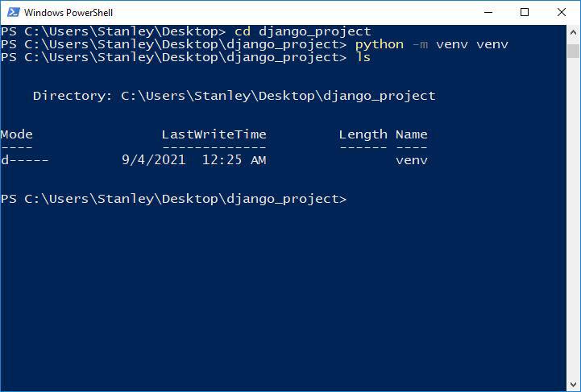The image size is (581, 392).
Task: Click the "Windows PowerShell" title text
Action: pos(68,13)
